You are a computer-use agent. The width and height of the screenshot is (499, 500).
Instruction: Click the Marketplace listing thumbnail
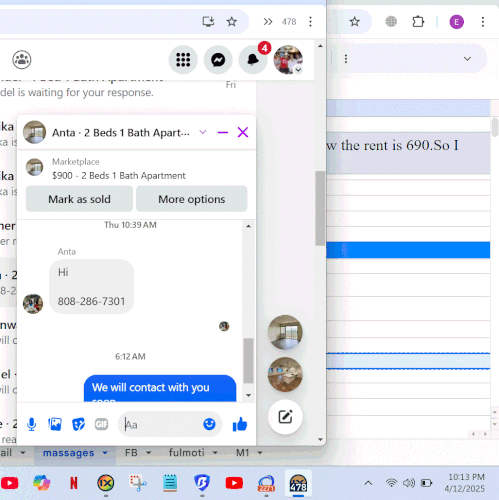click(x=35, y=167)
